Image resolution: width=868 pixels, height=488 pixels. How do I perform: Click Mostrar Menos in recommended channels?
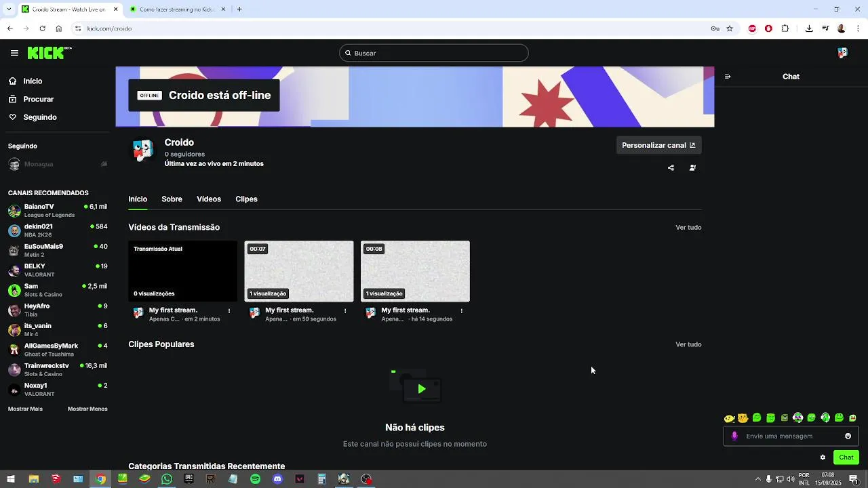tap(87, 409)
